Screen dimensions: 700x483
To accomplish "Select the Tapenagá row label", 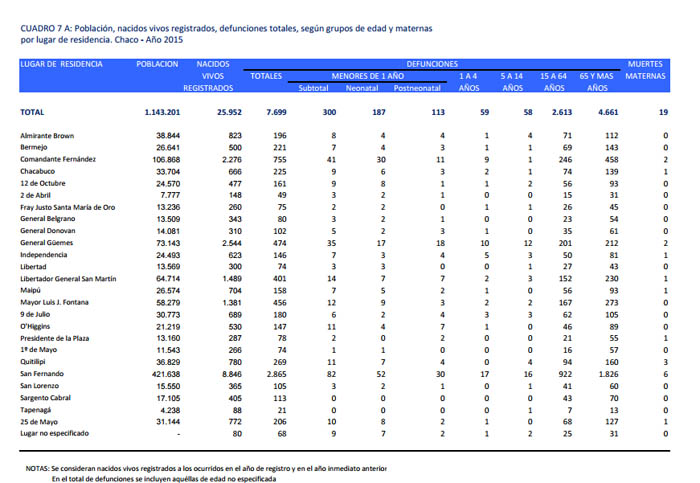I will (x=39, y=408).
